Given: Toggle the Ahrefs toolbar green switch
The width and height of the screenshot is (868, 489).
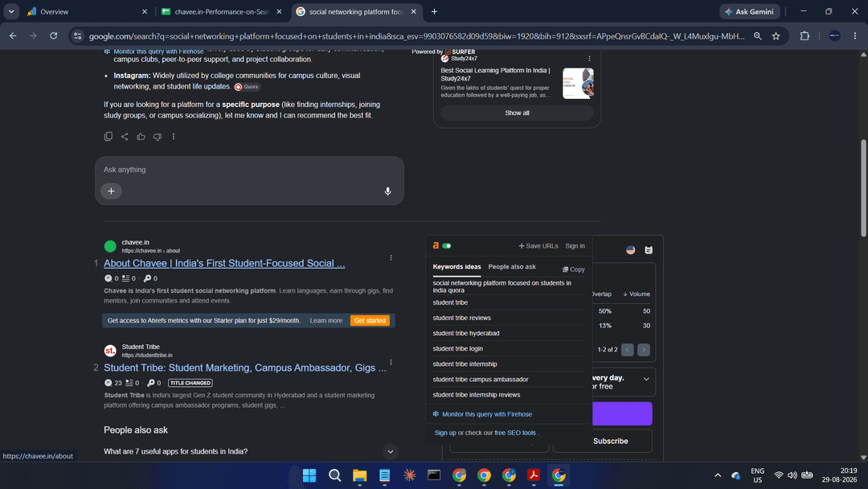Looking at the screenshot, I should click(447, 246).
